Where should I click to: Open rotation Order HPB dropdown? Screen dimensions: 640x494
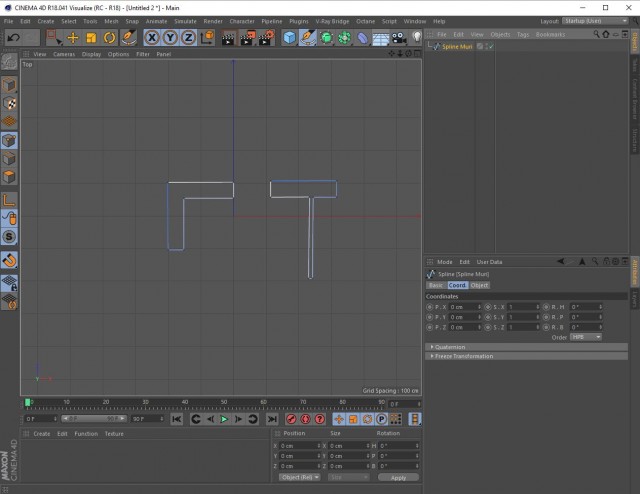click(x=586, y=337)
